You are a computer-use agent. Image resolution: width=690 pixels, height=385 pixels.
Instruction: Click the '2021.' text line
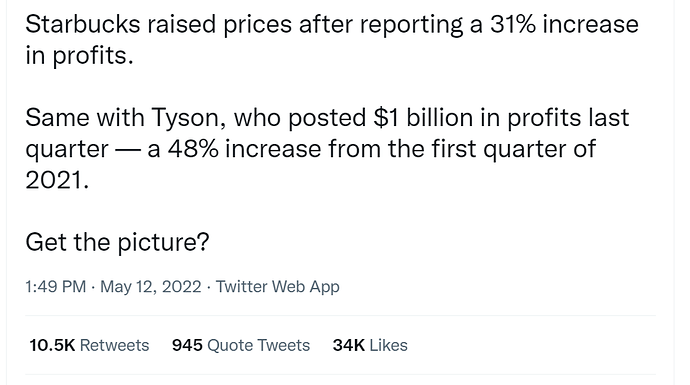click(57, 180)
